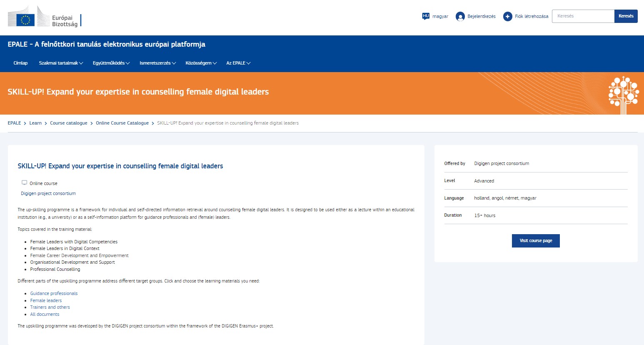Click the Online course label
The height and width of the screenshot is (345, 644).
click(43, 183)
